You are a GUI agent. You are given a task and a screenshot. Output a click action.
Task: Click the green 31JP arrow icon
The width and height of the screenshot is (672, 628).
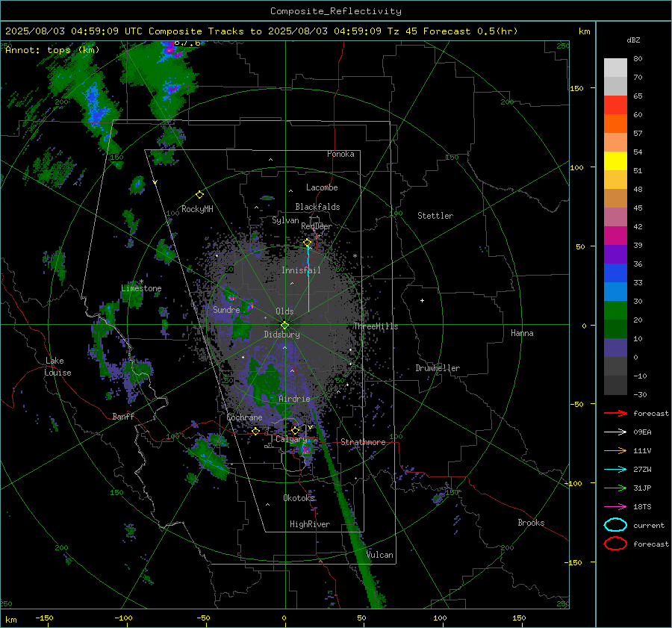pyautogui.click(x=615, y=488)
